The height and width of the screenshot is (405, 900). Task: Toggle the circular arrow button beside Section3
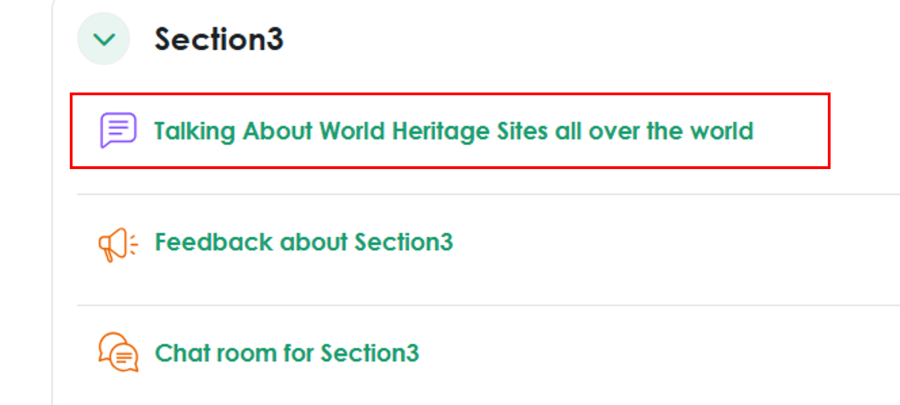point(104,40)
